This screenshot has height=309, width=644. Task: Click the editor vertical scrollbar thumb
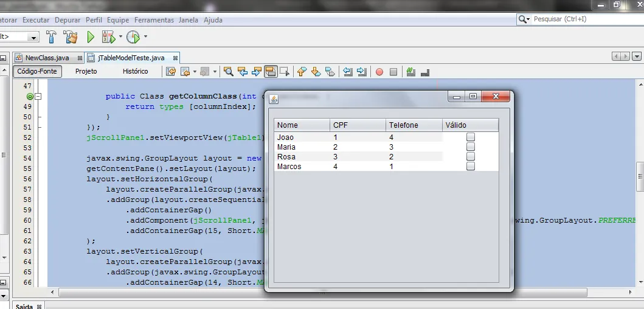coord(640,176)
